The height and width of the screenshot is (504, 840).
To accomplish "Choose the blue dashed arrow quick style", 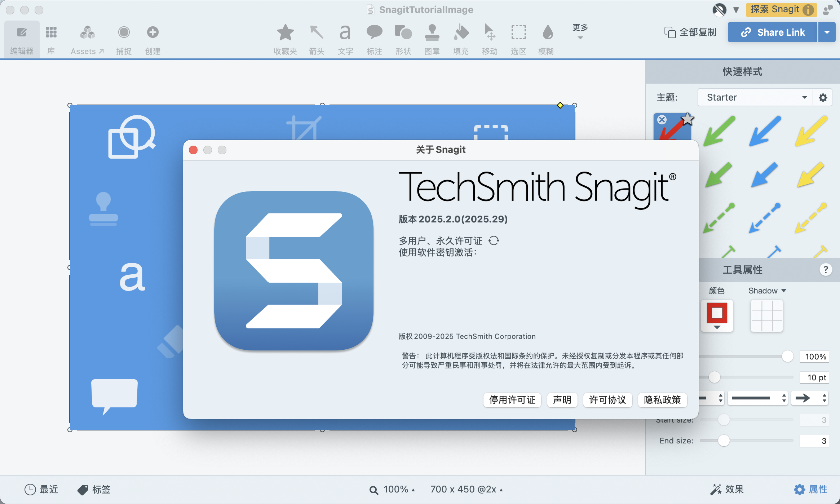I will [765, 218].
